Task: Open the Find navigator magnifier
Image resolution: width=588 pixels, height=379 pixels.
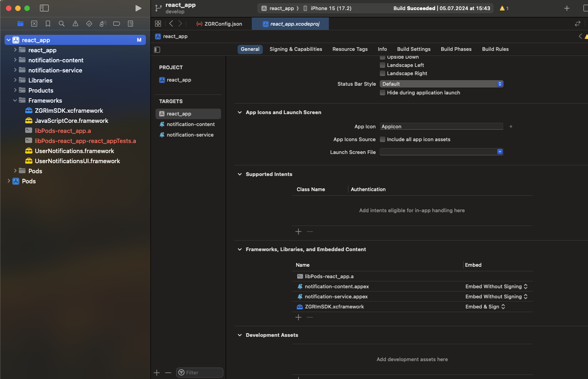Action: 61,23
